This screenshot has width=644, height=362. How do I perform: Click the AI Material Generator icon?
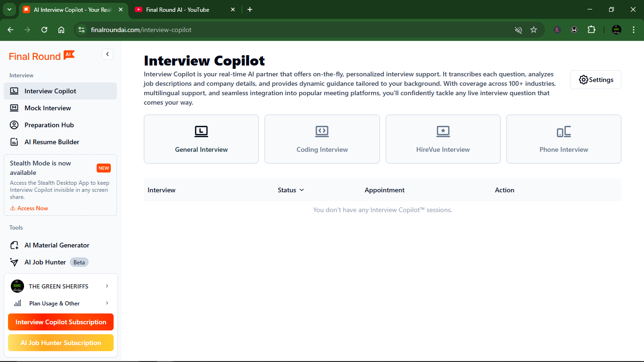click(15, 245)
